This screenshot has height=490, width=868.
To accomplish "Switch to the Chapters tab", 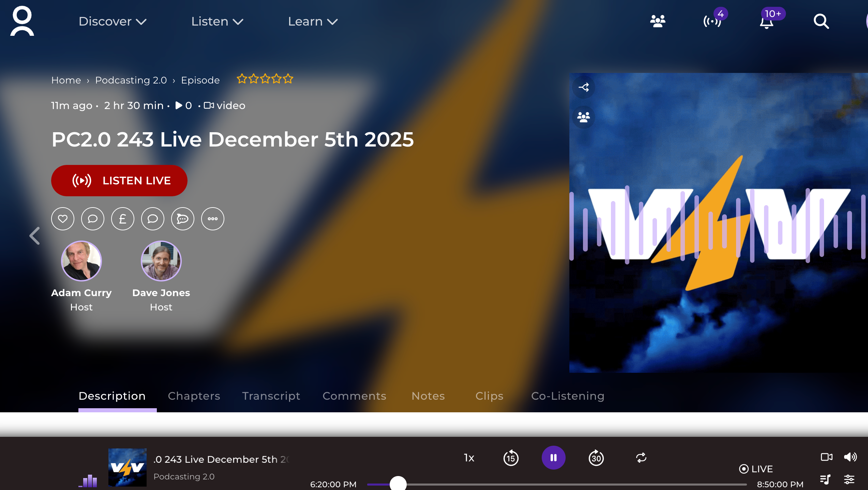I will 194,396.
